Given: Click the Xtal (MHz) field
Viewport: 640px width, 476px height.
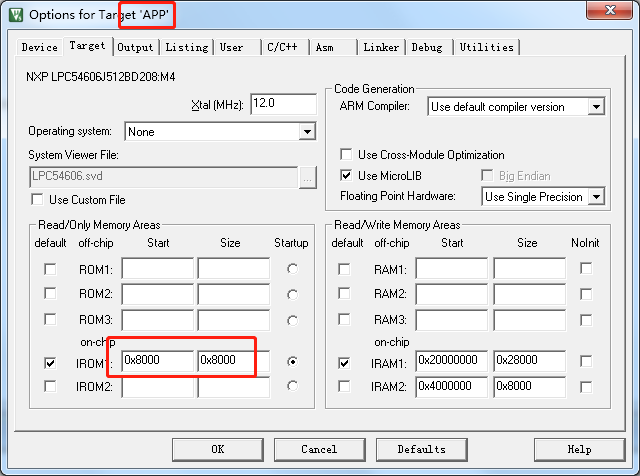Looking at the screenshot, I should click(283, 104).
